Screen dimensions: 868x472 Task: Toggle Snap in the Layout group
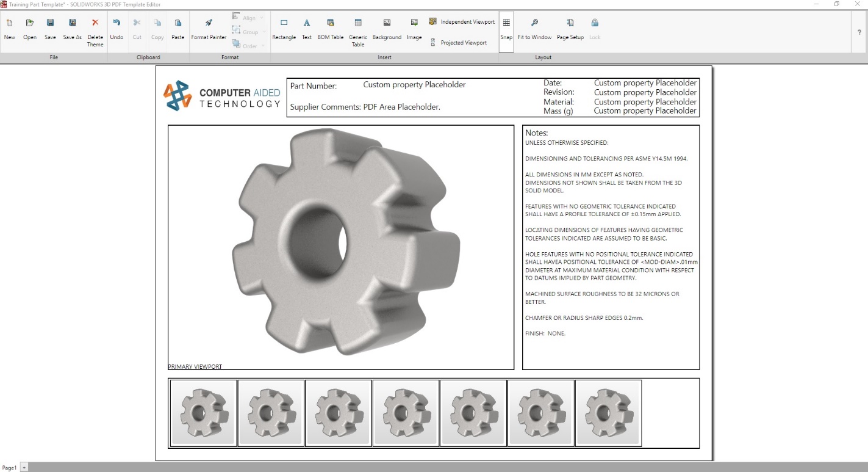506,29
